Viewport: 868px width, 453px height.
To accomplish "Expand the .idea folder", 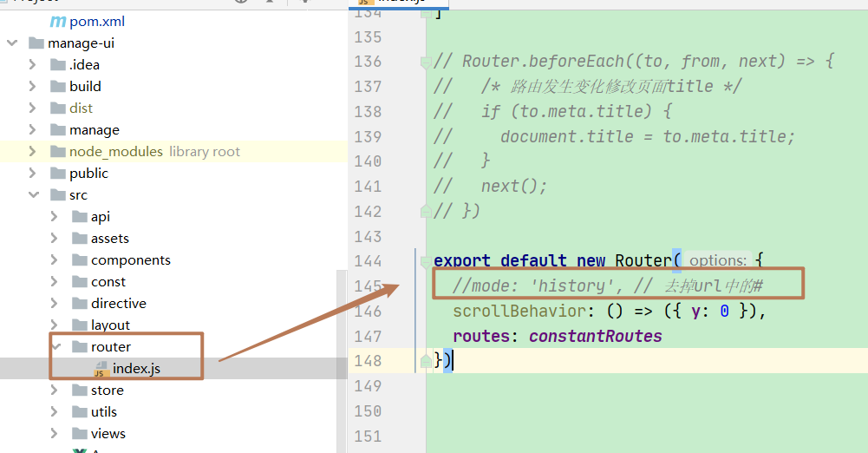I will pos(33,65).
